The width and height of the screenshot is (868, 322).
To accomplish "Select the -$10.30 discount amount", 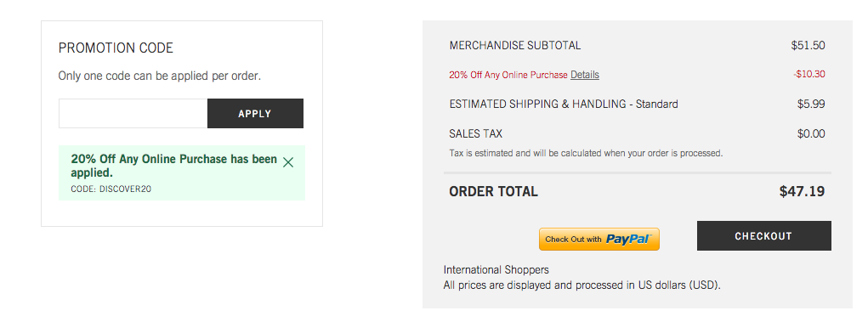I will pos(808,74).
